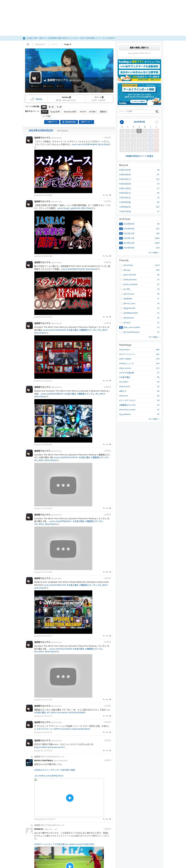Open list icon for 2022年10月 archive
Viewport: 186px width, 868px height.
(121, 243)
